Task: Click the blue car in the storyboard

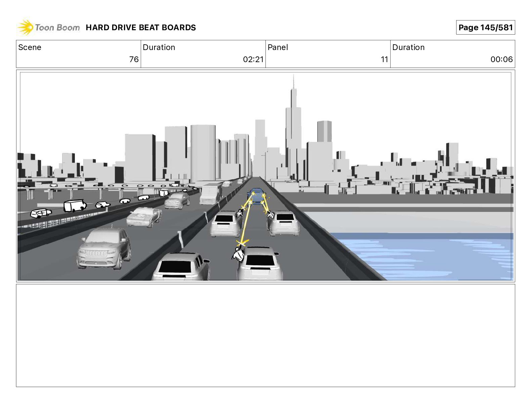Action: [256, 196]
